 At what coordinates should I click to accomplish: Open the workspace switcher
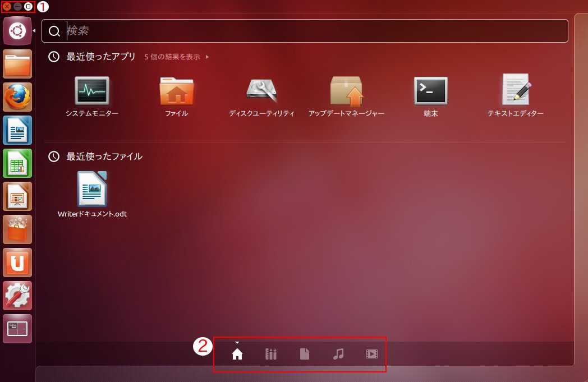(x=17, y=329)
